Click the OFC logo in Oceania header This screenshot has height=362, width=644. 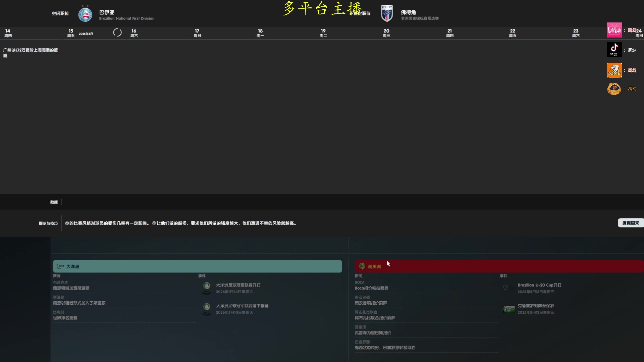pos(61,266)
